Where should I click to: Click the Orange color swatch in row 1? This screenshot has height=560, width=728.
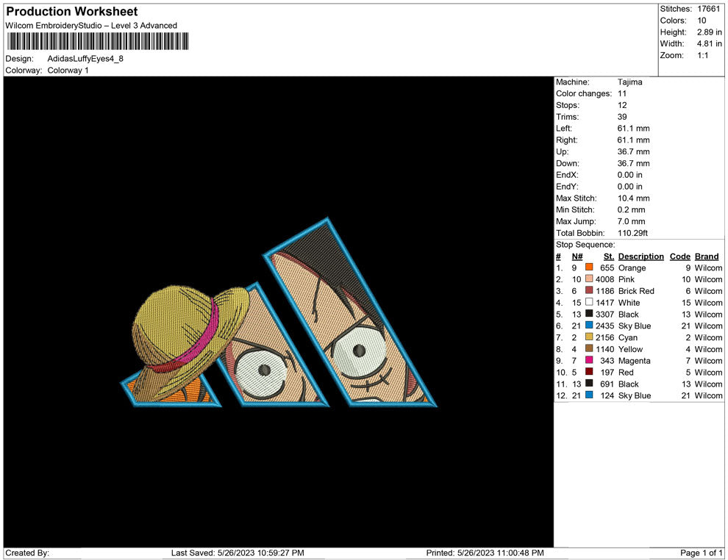[589, 268]
